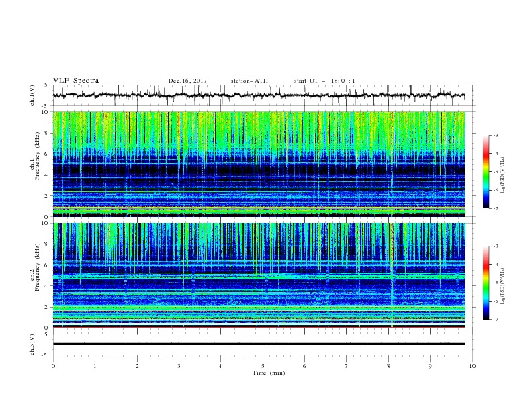Click the 5 minute tick on time axis
Screen dimensions: 532x411
263,366
